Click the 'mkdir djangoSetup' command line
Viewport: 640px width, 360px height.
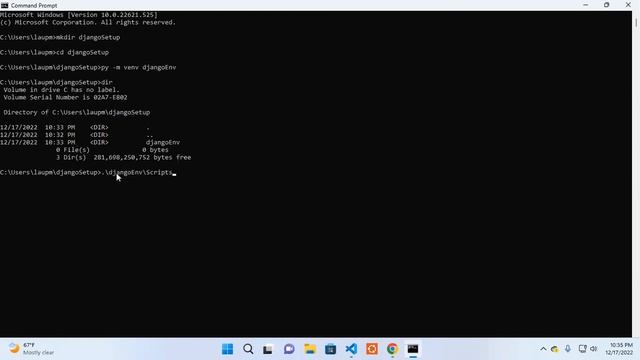coord(60,37)
